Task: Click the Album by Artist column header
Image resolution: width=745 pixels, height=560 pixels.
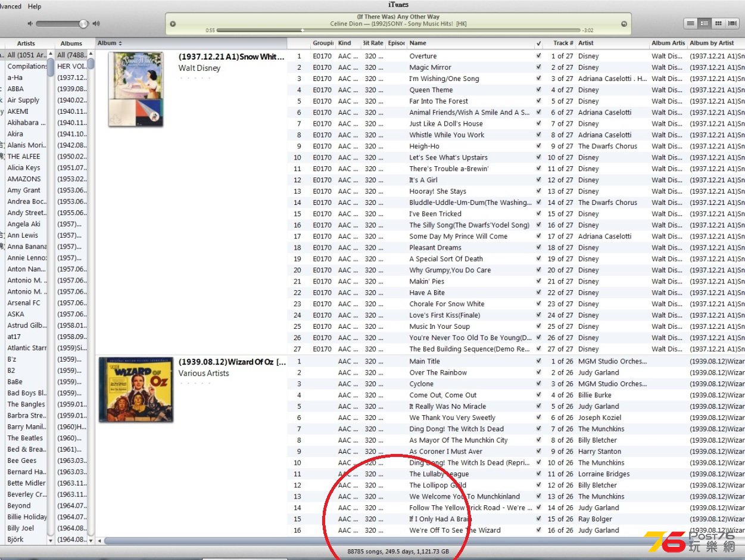Action: (716, 43)
